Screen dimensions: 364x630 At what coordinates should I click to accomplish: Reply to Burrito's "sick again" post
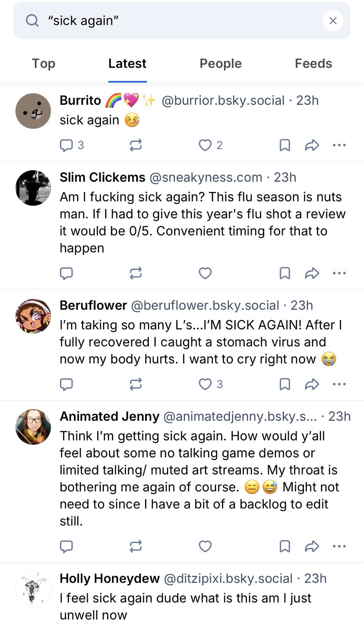point(66,145)
